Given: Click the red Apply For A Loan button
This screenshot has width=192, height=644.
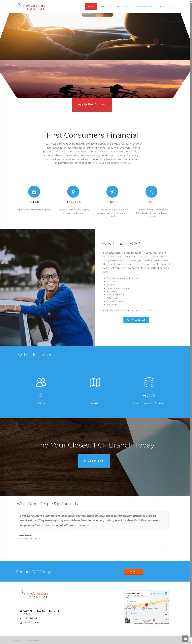Looking at the screenshot, I should 91,104.
